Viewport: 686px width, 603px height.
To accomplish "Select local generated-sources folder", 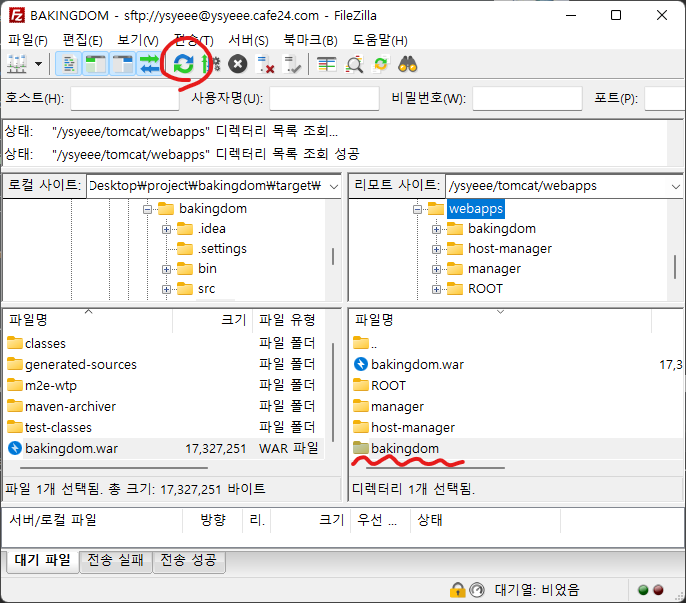I will [81, 365].
